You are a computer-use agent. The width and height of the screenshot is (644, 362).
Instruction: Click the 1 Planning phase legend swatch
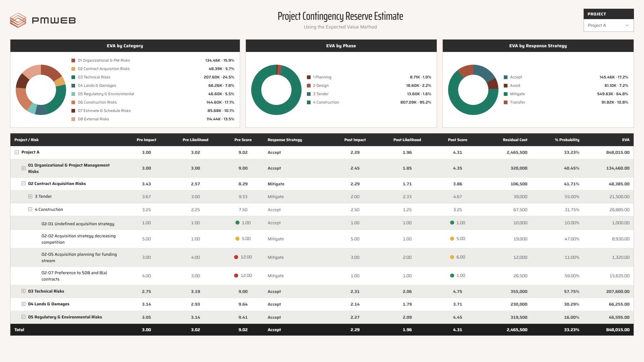click(309, 77)
